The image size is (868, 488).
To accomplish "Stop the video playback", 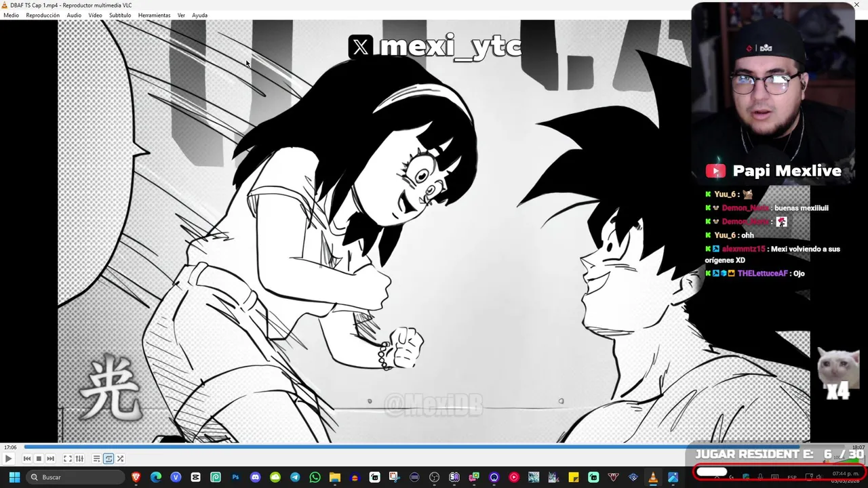I will point(39,459).
